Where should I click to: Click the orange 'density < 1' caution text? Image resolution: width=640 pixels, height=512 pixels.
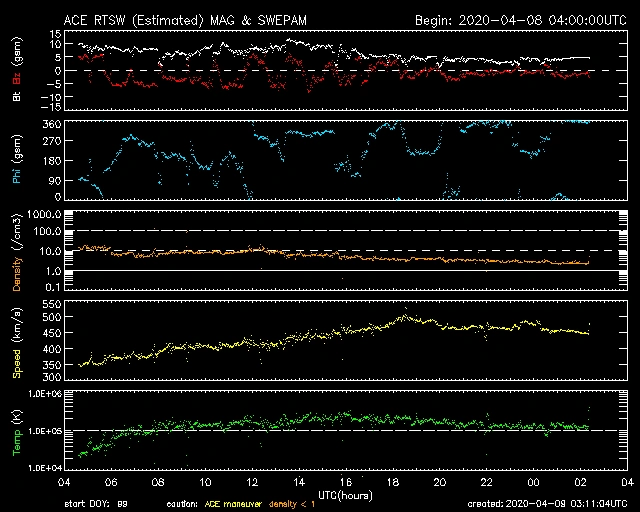(294, 504)
